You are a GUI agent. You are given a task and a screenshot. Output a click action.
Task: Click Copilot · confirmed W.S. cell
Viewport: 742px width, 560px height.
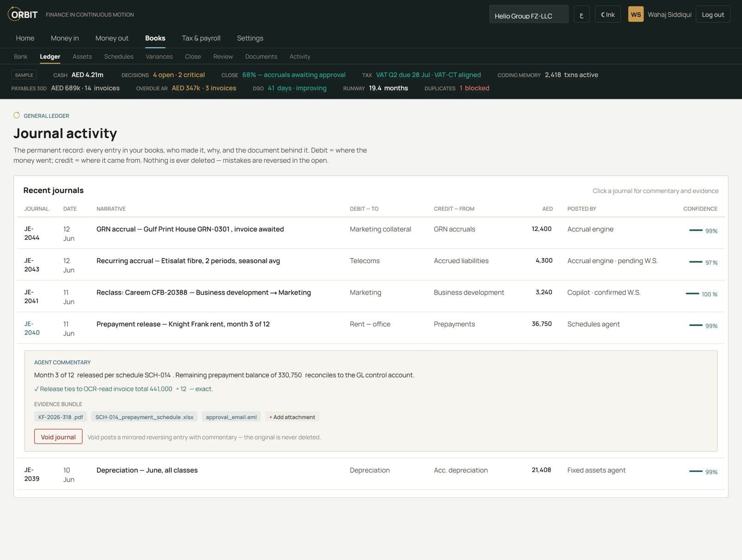(x=604, y=292)
